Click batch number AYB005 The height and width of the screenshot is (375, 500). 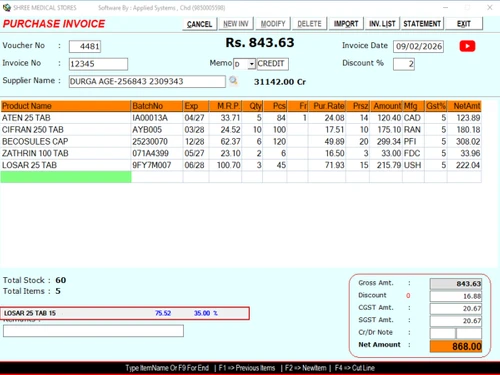point(147,130)
